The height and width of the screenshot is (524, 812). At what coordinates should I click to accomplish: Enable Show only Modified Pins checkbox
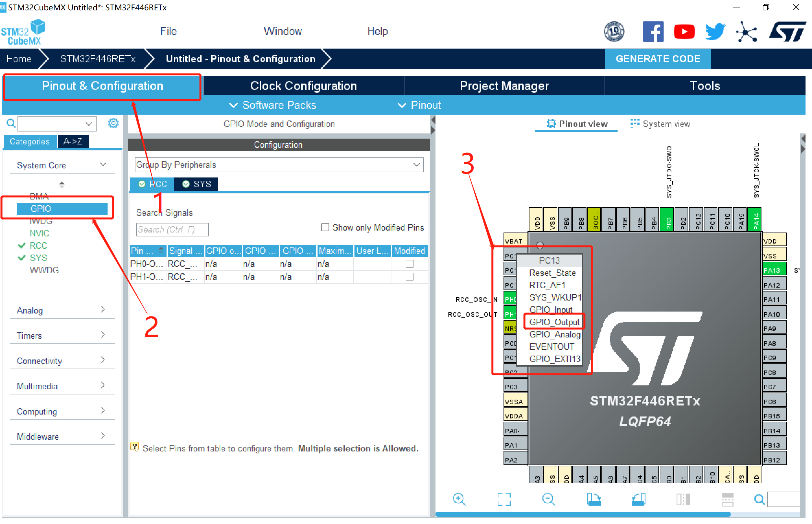point(325,227)
